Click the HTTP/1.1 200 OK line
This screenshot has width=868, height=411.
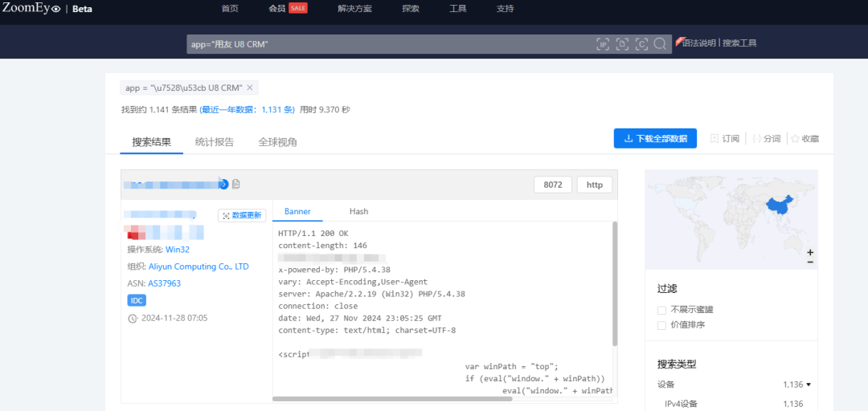313,234
